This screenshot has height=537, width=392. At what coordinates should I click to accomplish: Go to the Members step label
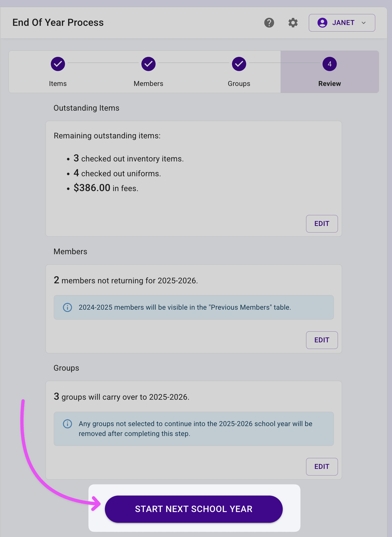(149, 83)
